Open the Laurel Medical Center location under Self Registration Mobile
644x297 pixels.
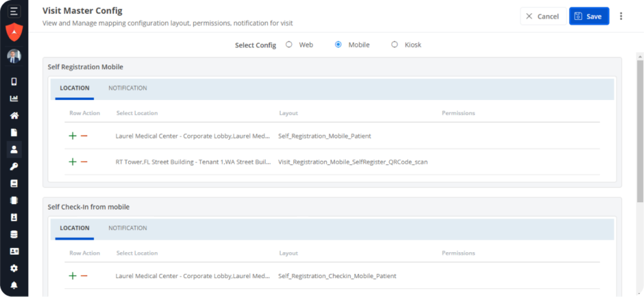tap(193, 136)
